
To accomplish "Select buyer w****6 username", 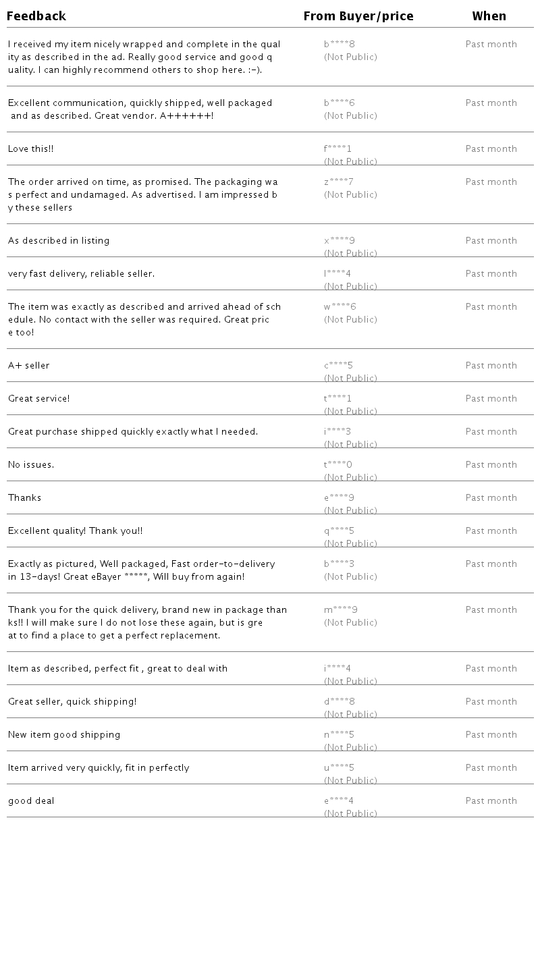I will click(x=340, y=307).
